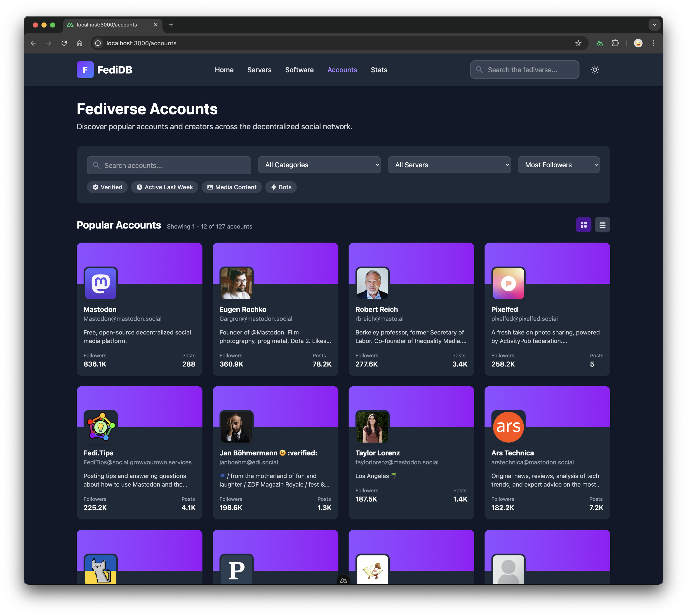Switch to grid view
This screenshot has width=687, height=616.
tap(583, 225)
